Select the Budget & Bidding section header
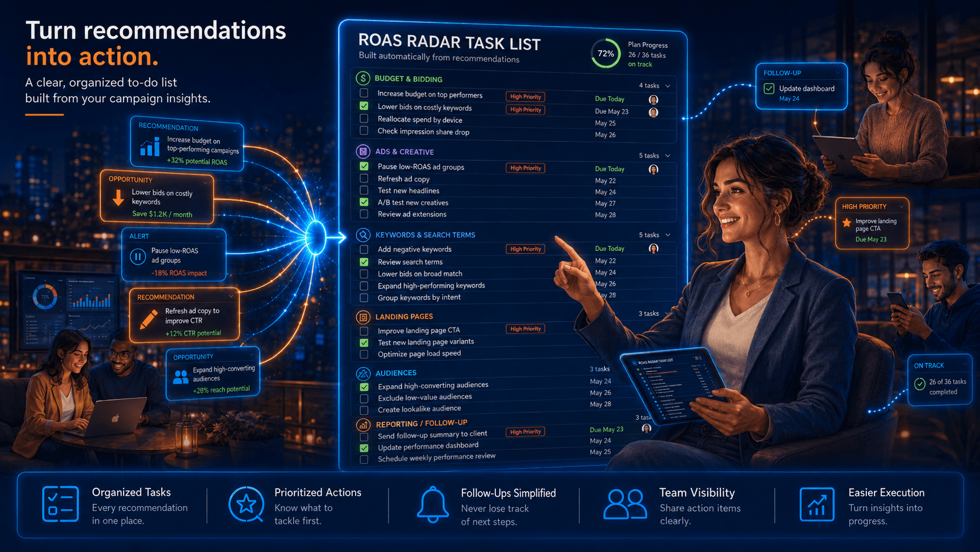980x552 pixels. (409, 79)
